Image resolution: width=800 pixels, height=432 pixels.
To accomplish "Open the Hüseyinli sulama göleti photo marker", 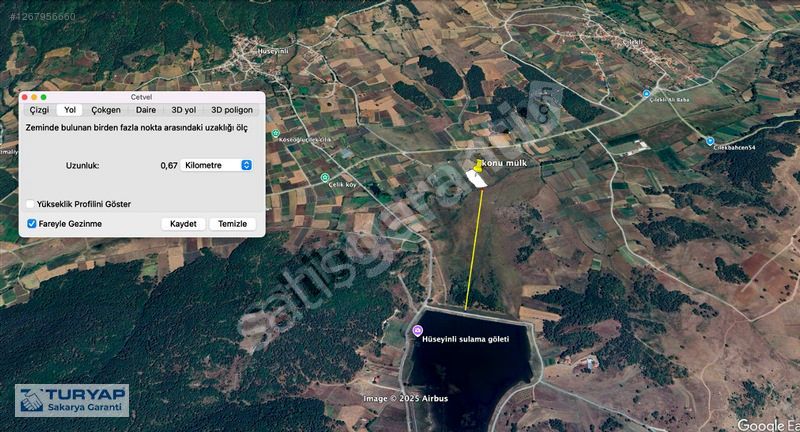I will coord(417,331).
